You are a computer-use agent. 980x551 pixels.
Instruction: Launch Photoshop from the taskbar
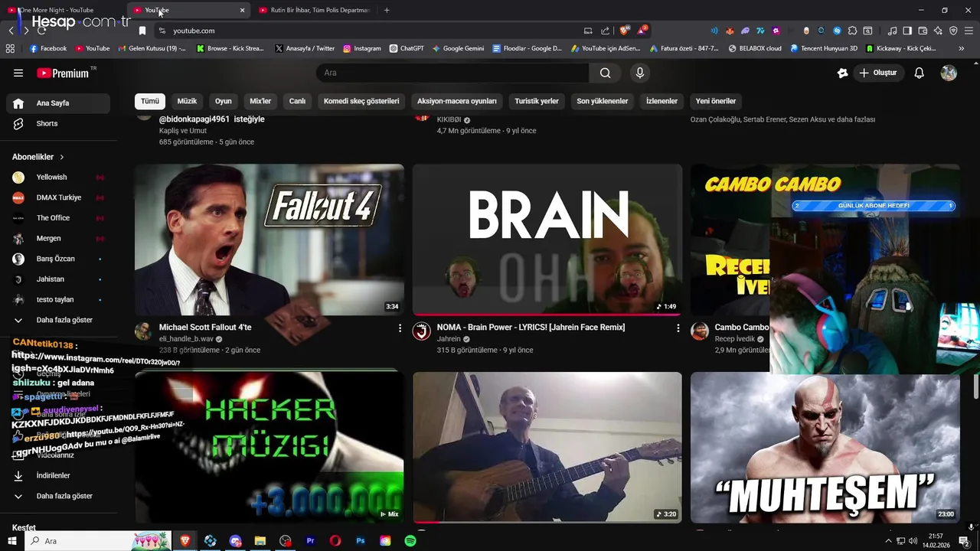(360, 541)
